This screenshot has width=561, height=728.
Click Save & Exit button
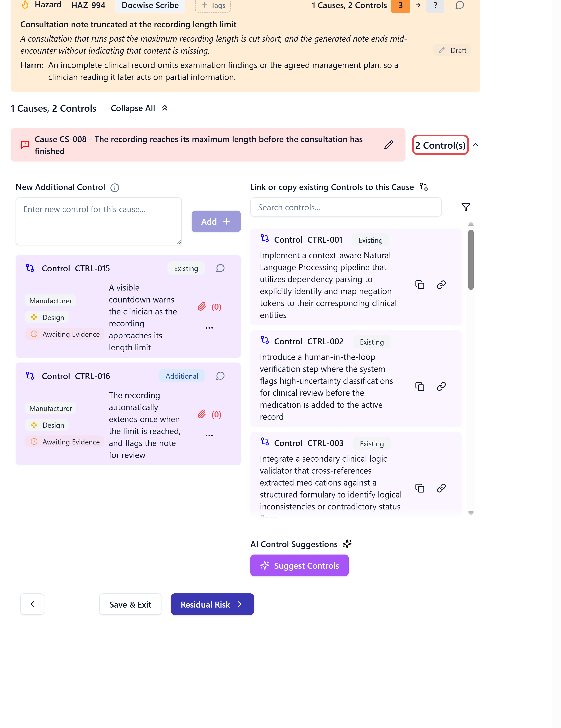pyautogui.click(x=130, y=604)
